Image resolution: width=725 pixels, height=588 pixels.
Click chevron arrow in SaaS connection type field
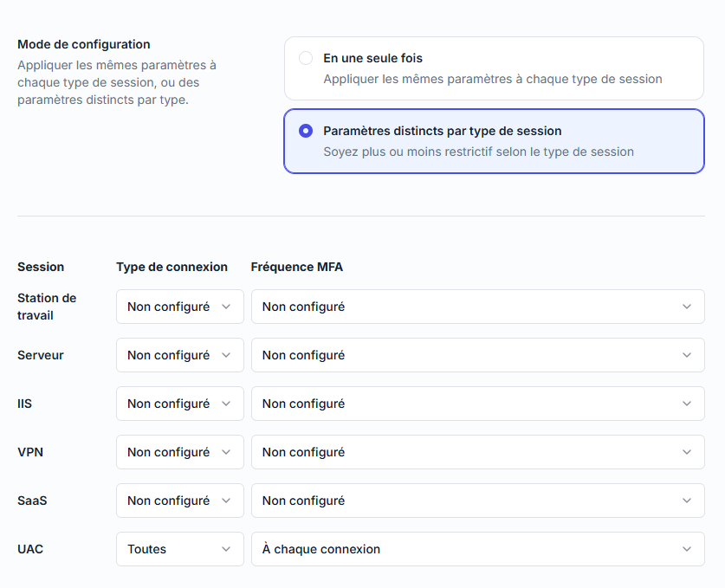pos(226,501)
